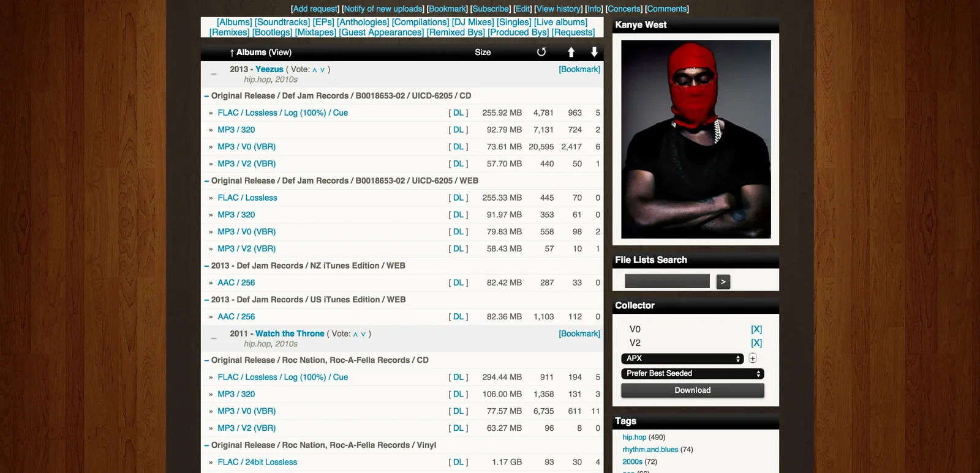Image resolution: width=980 pixels, height=473 pixels.
Task: Click the plus button beside APX dropdown
Action: (753, 359)
